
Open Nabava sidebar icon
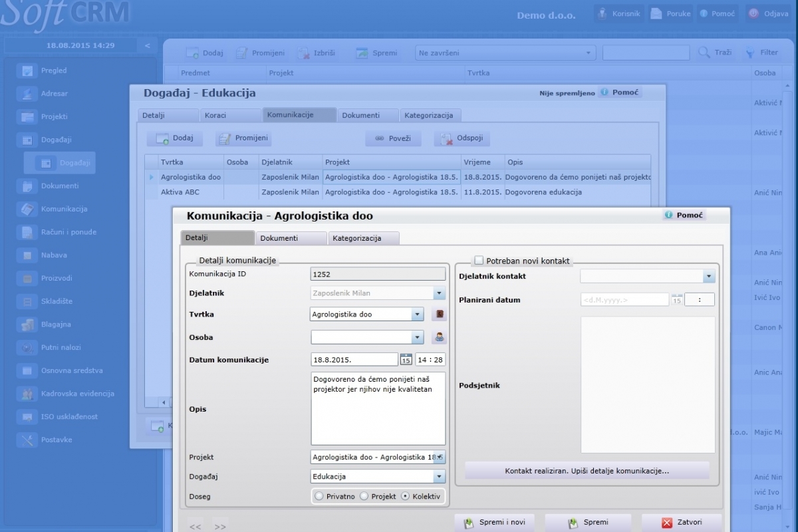(27, 255)
